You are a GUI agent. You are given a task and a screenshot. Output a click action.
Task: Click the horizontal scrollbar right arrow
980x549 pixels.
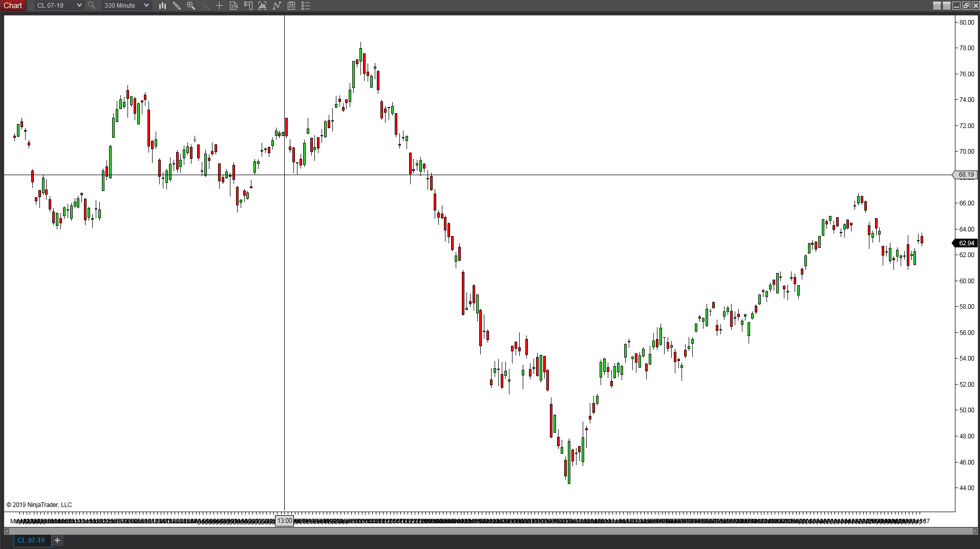(975, 531)
